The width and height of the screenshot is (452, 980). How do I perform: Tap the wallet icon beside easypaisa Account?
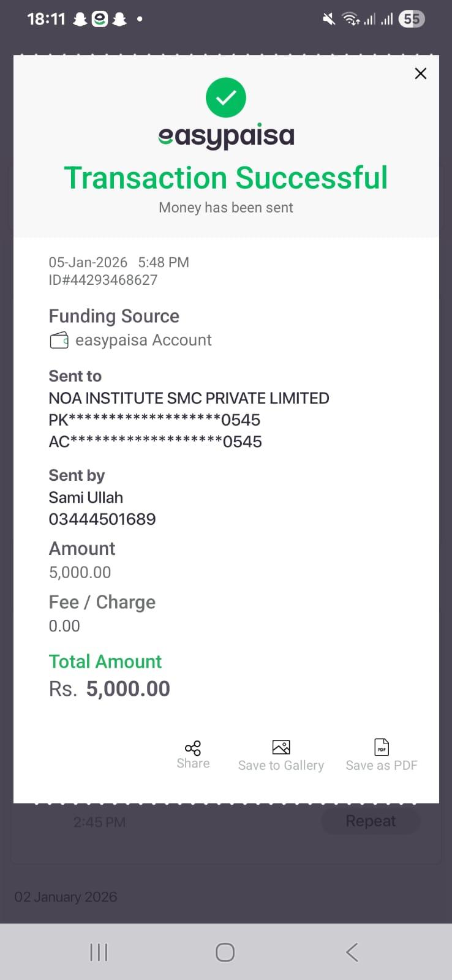[x=59, y=341]
